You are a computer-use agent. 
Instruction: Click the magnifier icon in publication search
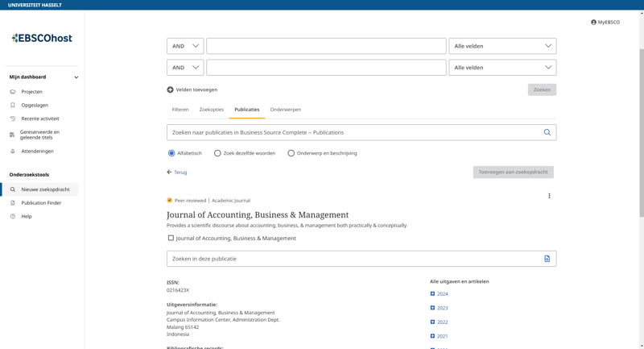(547, 132)
